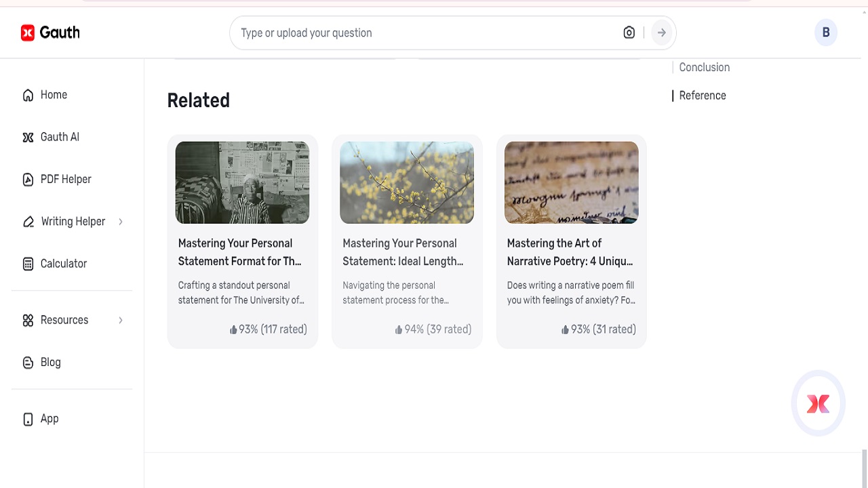Open the yellow blossoms article thumbnail
This screenshot has height=488, width=868.
pyautogui.click(x=407, y=182)
